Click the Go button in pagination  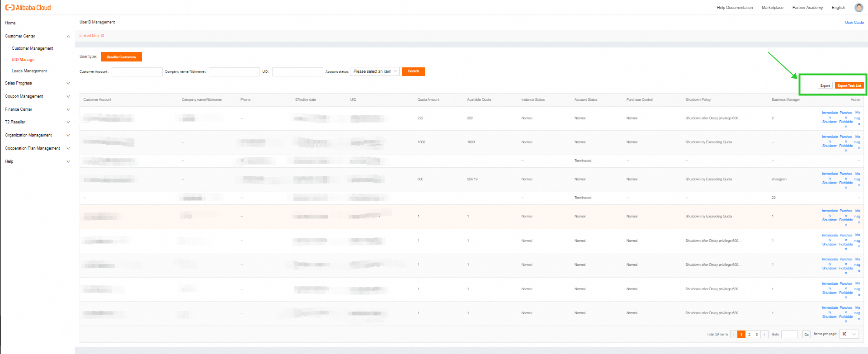807,335
